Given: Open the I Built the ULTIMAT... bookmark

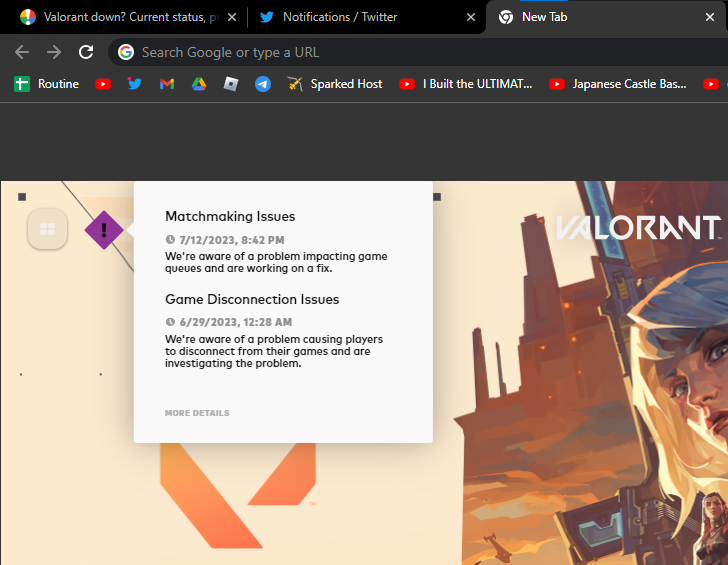Looking at the screenshot, I should tap(466, 84).
